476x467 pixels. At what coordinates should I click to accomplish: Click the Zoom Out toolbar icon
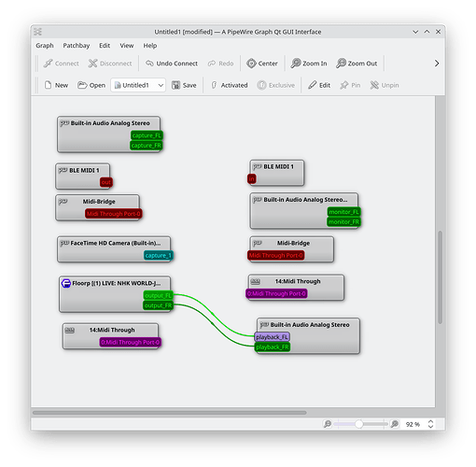[x=341, y=64]
